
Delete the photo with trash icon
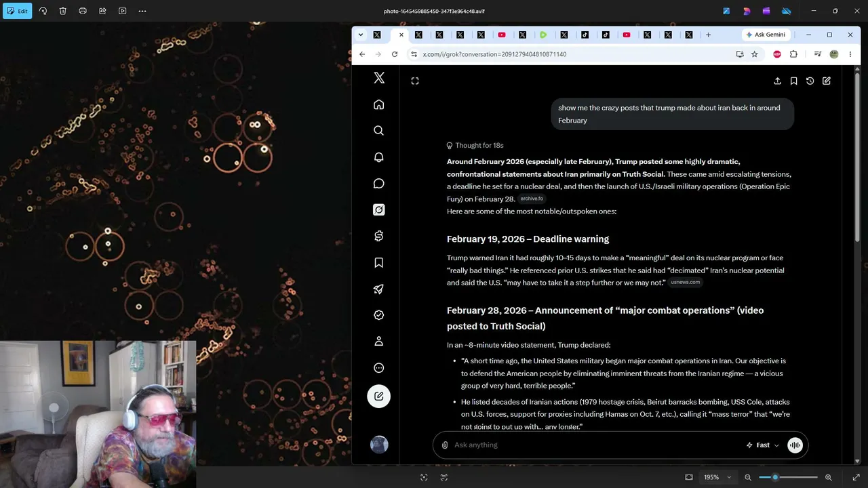[62, 11]
